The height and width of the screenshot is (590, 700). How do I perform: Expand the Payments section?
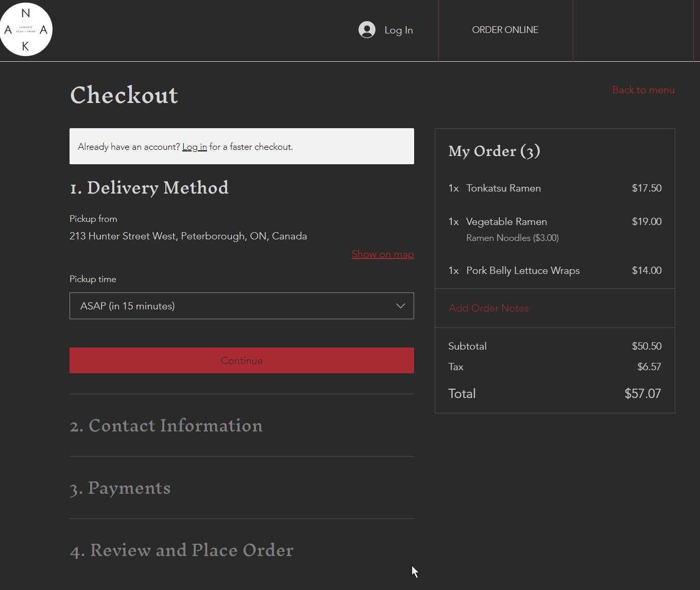tap(120, 488)
